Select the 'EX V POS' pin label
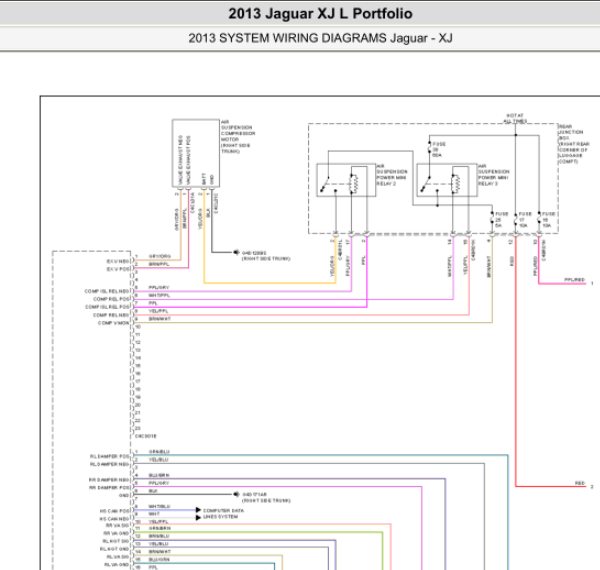Screen dimensions: 600x570 (118, 269)
